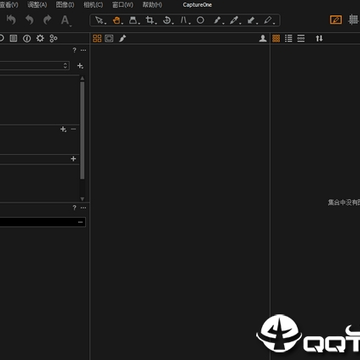
Task: Switch browser to list view
Action: 289,38
